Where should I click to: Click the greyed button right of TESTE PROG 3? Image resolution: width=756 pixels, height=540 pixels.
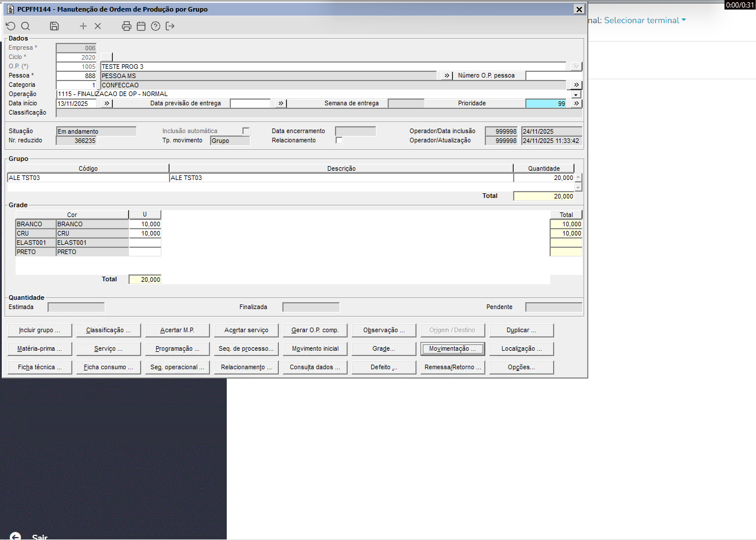coord(576,66)
